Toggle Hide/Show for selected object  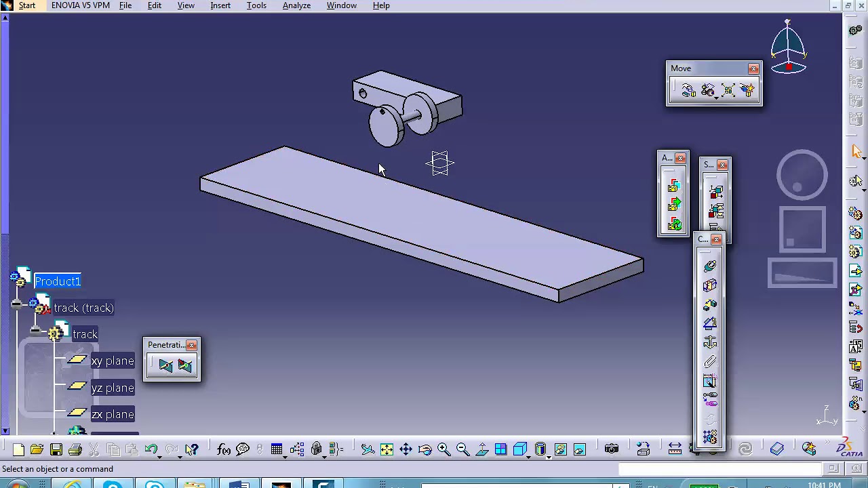[560, 449]
